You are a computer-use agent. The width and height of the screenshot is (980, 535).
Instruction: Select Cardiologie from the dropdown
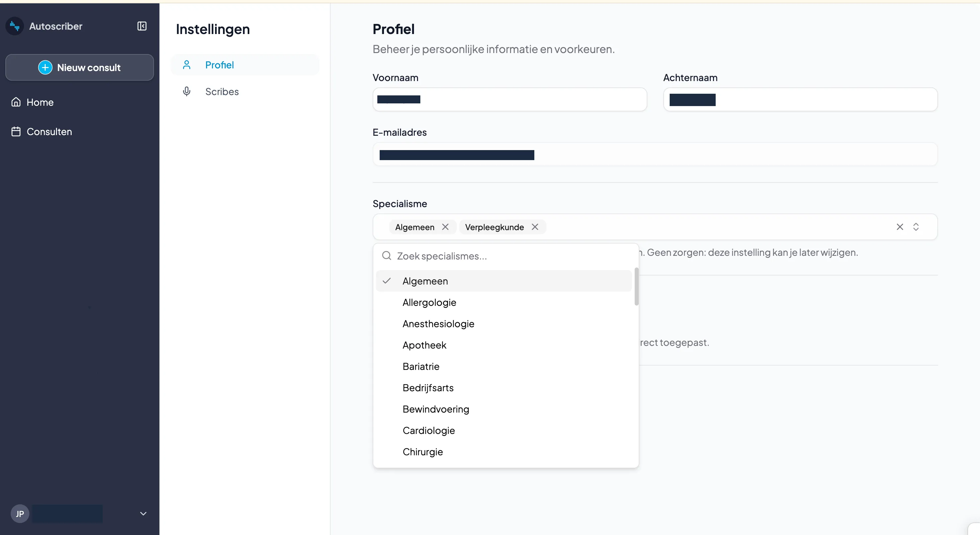[504, 430]
